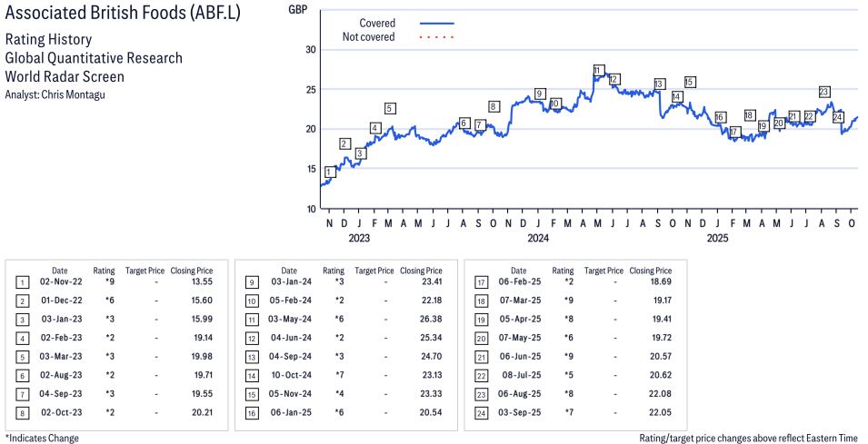868x444 pixels.
Task: Click the numbered box 9 in the table
Action: point(252,282)
